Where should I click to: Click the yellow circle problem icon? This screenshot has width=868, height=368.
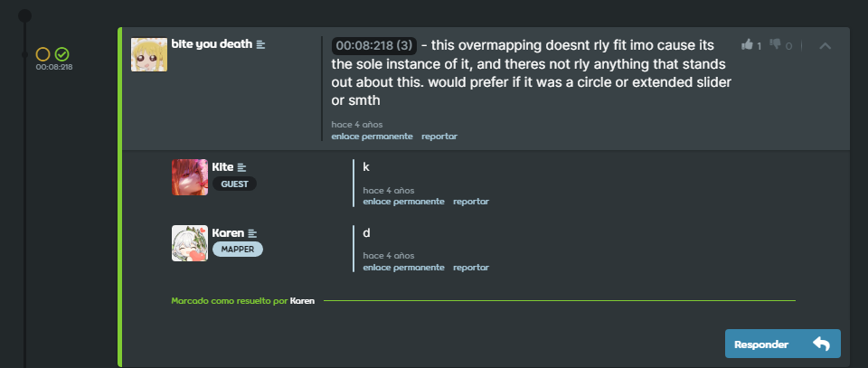(43, 54)
